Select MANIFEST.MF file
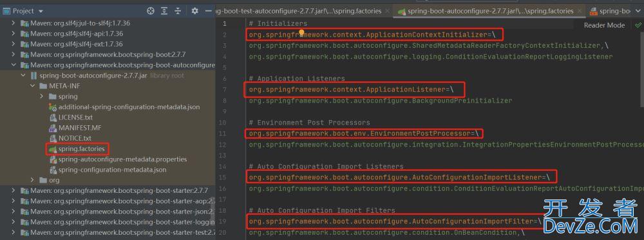The width and height of the screenshot is (644, 240). (80, 128)
